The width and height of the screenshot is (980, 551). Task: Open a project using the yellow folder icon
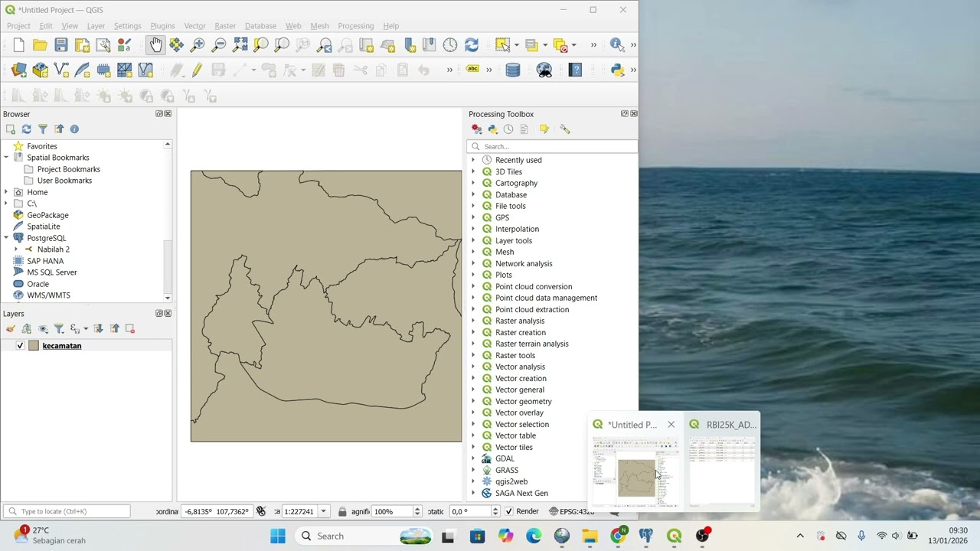click(40, 45)
